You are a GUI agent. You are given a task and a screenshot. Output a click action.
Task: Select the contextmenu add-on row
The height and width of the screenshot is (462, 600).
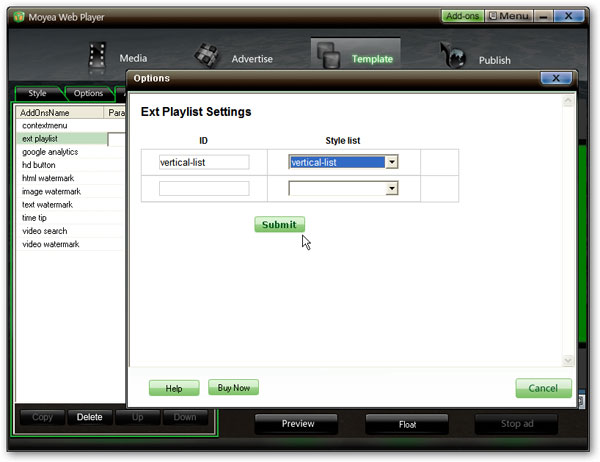[x=71, y=126]
